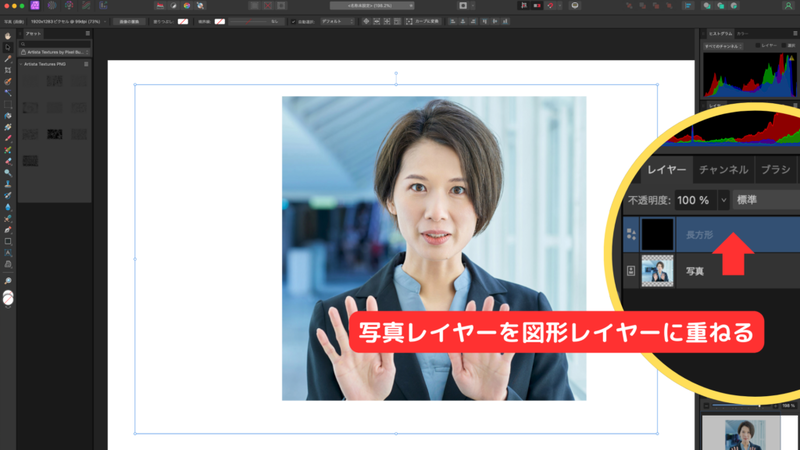Open the opacity value dropdown arrow

(723, 200)
